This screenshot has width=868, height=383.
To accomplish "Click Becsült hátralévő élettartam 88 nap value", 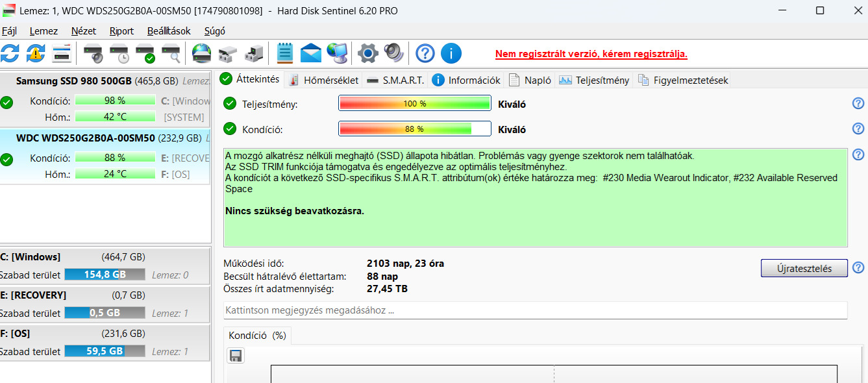I will point(382,276).
